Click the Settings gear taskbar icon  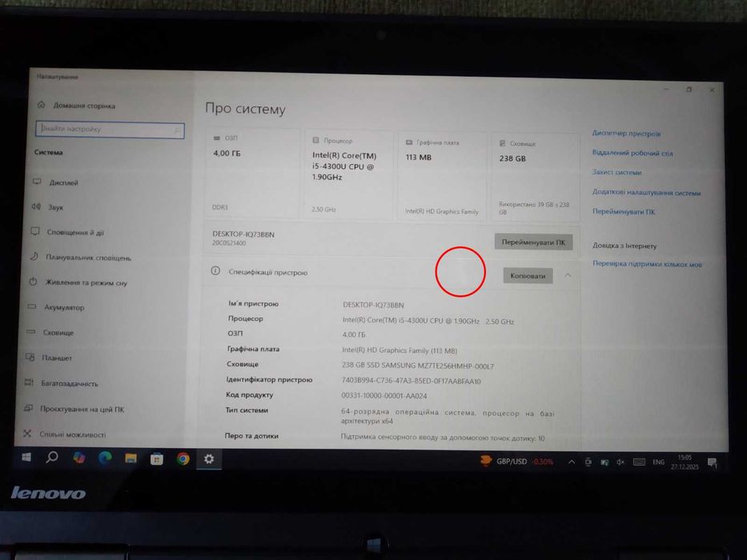(209, 459)
